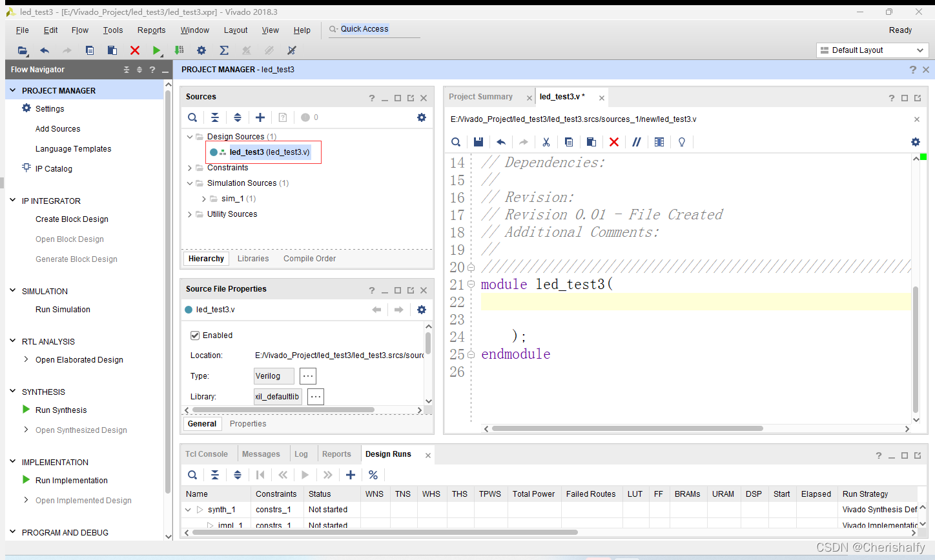Click light bulb language templates icon in editor
This screenshot has height=560, width=935.
coord(682,142)
